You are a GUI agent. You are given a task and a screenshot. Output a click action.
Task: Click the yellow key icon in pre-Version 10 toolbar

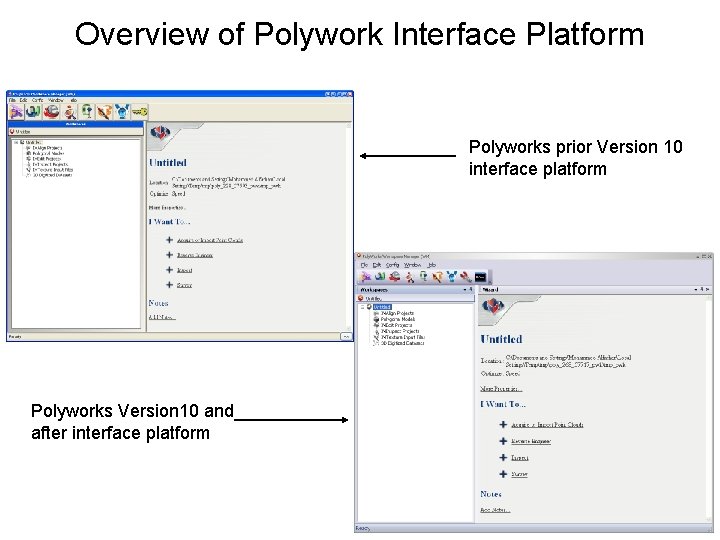click(x=140, y=112)
